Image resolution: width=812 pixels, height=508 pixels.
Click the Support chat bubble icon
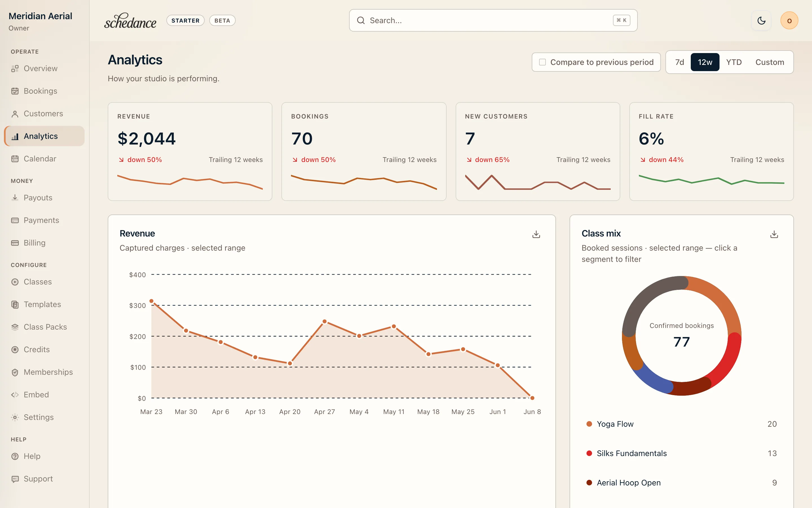coord(15,479)
